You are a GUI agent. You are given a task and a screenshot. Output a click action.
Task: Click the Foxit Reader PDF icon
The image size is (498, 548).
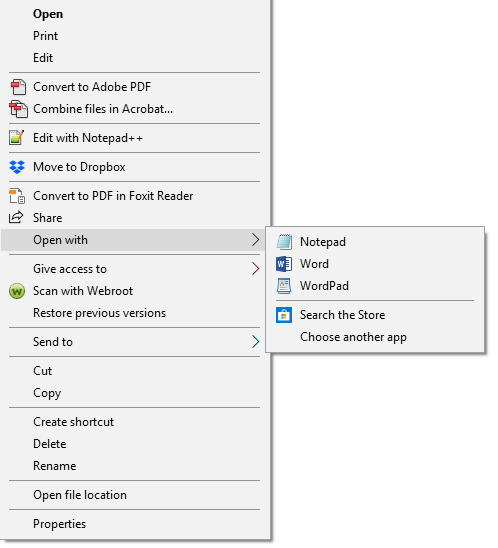[x=17, y=196]
